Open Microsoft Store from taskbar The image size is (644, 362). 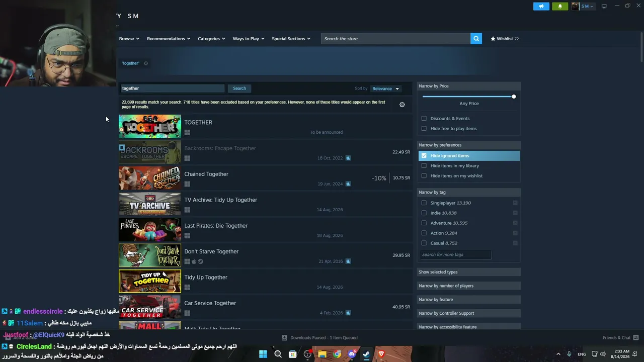coord(292,354)
